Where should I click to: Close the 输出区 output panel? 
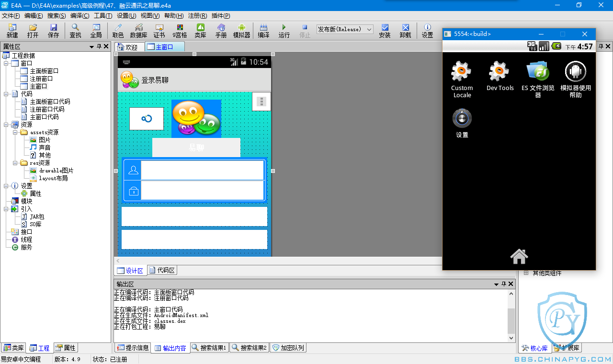coord(511,284)
